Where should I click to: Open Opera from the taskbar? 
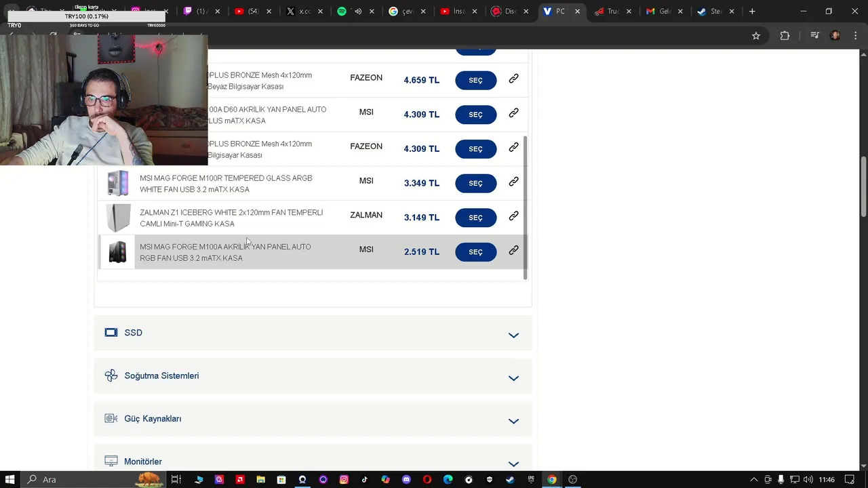click(x=427, y=479)
